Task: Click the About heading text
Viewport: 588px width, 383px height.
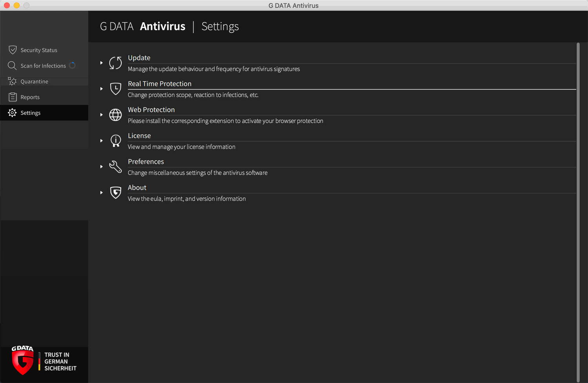Action: pos(137,188)
